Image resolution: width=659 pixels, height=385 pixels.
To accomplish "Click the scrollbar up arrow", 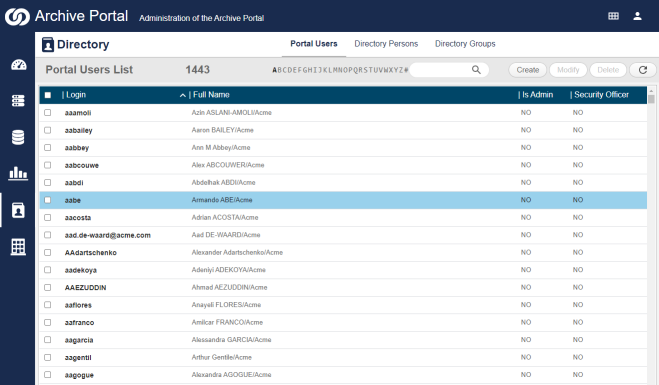I will coord(651,90).
